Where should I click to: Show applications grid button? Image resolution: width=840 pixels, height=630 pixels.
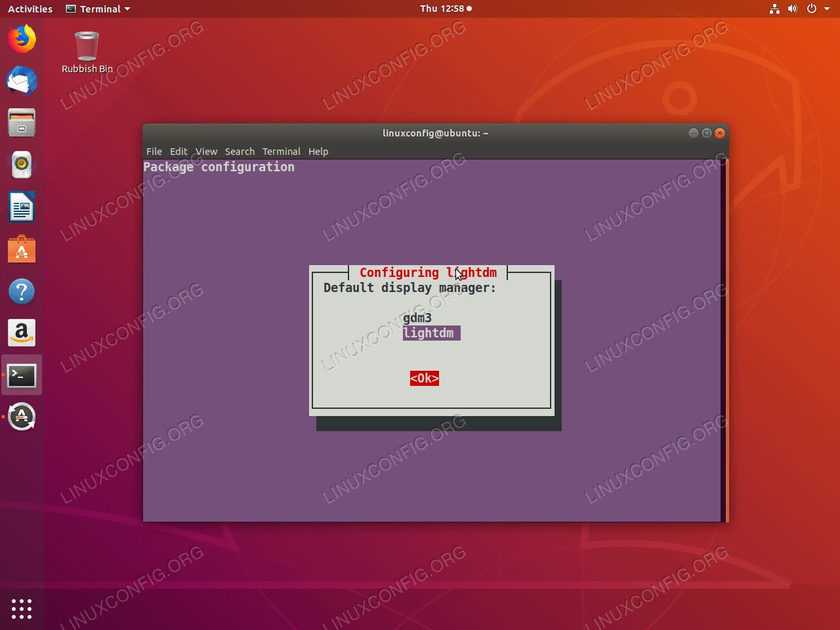(x=22, y=608)
